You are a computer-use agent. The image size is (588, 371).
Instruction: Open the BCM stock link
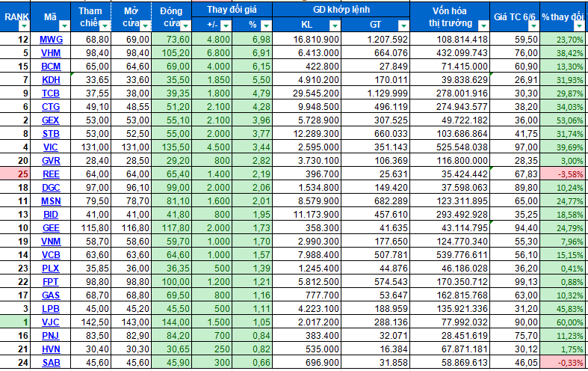(x=51, y=67)
